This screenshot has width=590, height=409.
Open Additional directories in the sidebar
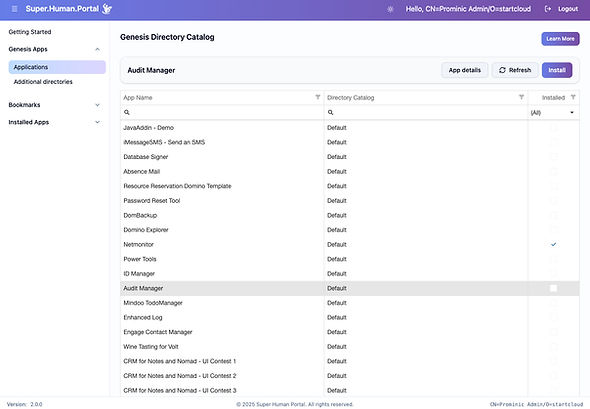[43, 82]
